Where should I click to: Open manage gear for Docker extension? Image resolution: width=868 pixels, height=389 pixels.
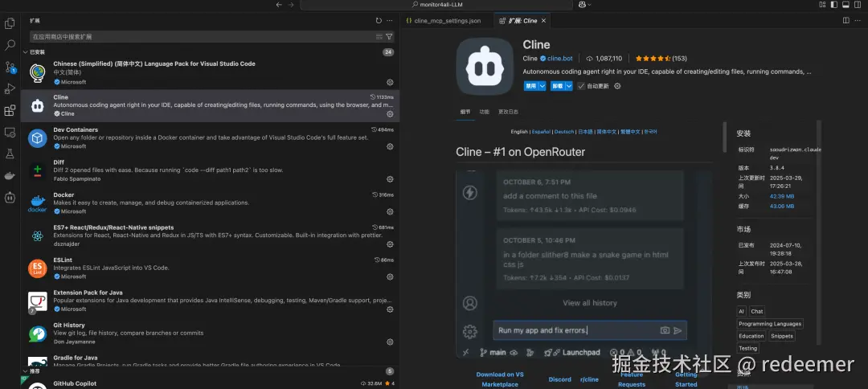tap(390, 211)
